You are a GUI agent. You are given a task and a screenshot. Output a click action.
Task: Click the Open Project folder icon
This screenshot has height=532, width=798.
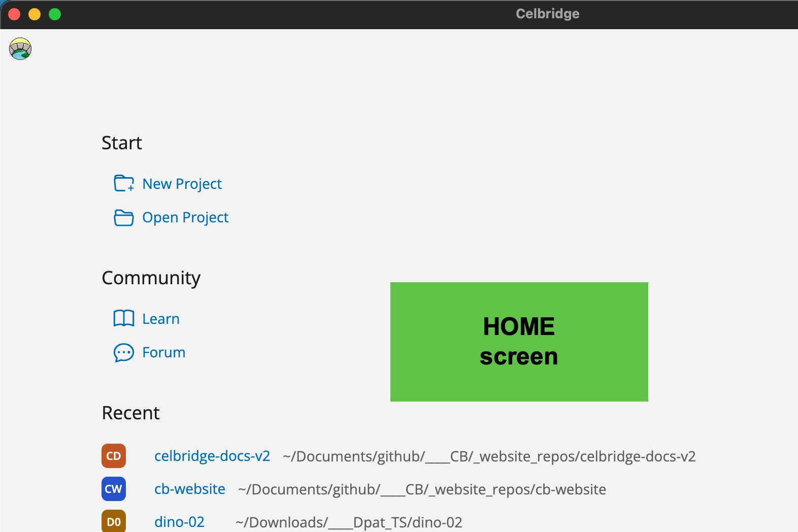pyautogui.click(x=124, y=217)
